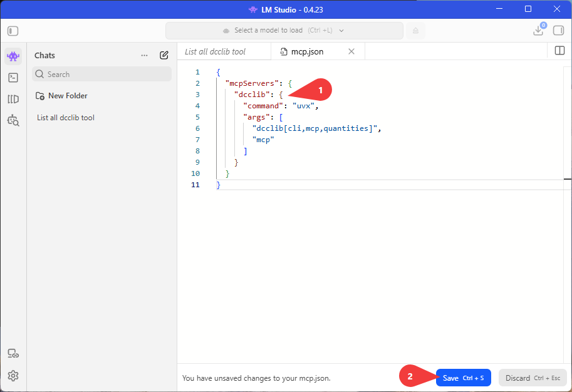This screenshot has width=572, height=392.
Task: Click the "mcpServers" key in editor
Action: (252, 83)
